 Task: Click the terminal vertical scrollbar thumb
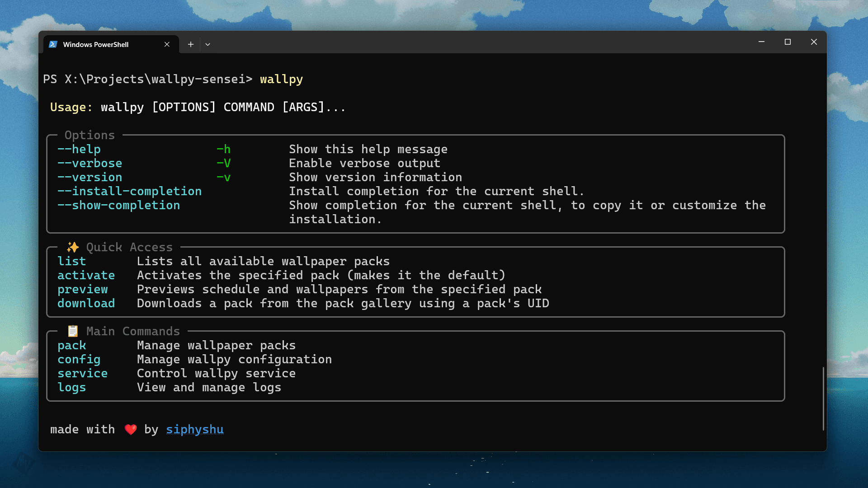[x=823, y=399]
